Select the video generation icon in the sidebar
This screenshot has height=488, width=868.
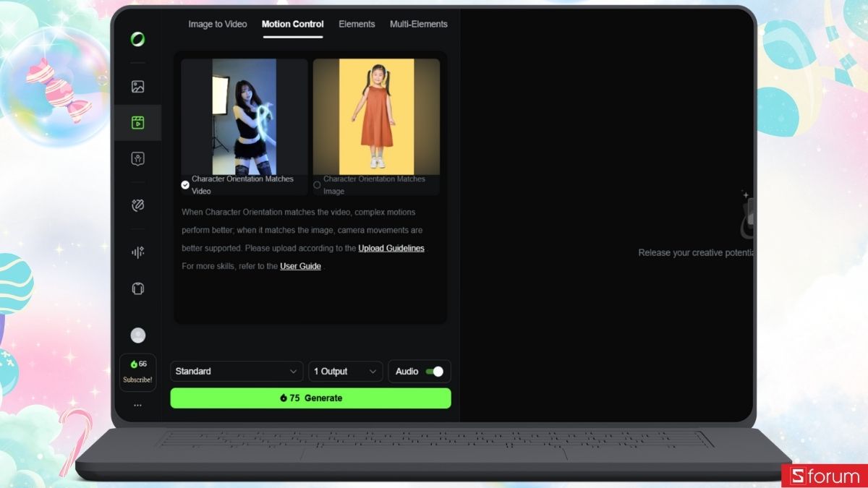tap(137, 122)
